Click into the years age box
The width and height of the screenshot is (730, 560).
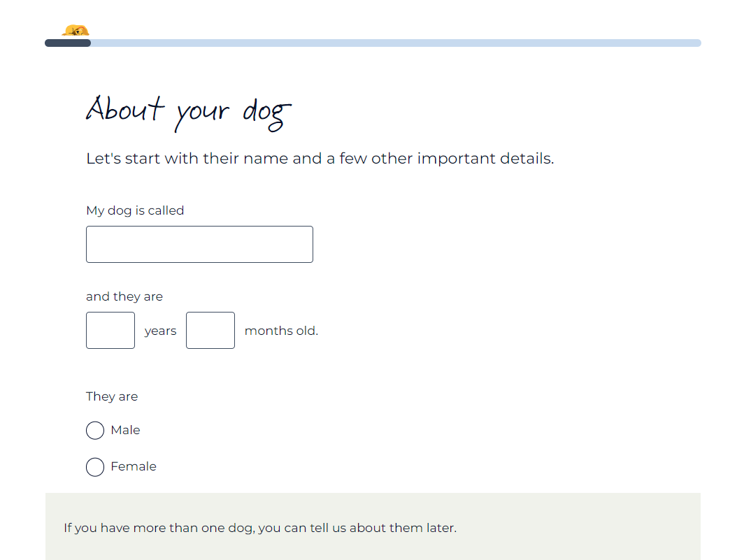(x=110, y=330)
